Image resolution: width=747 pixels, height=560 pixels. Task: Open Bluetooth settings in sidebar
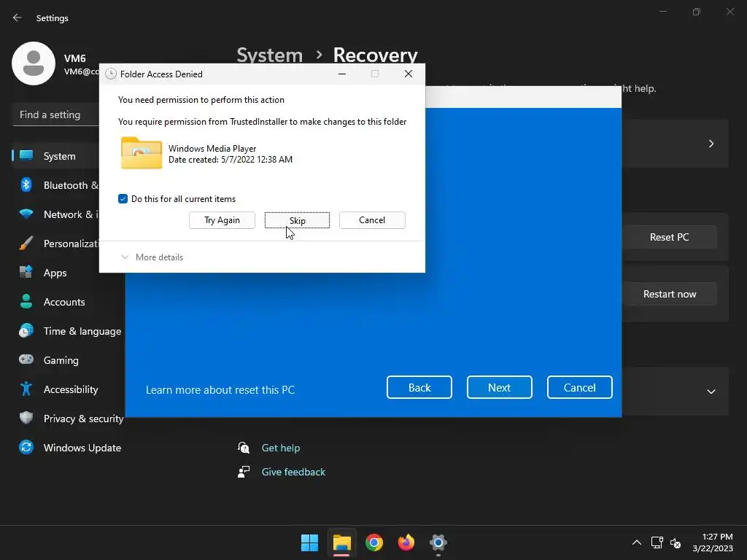pos(71,185)
